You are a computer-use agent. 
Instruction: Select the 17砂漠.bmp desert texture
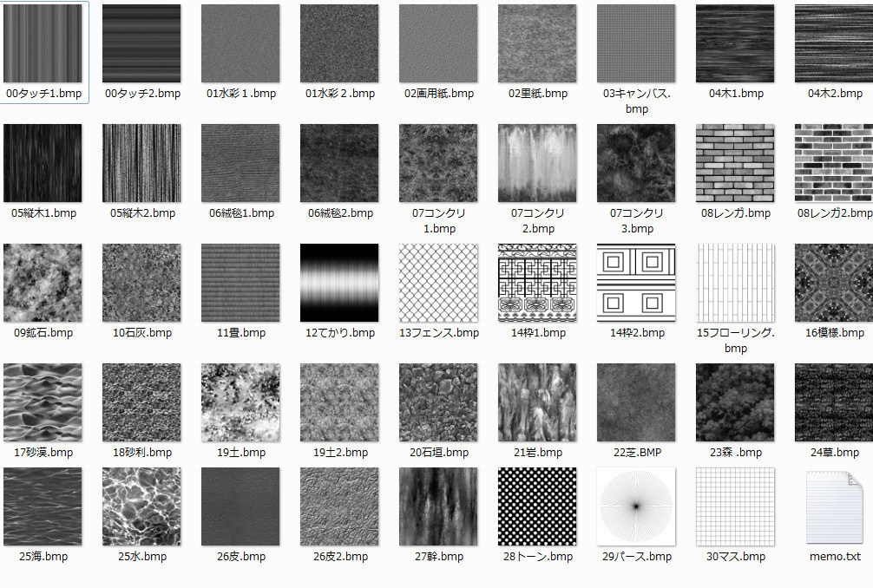point(43,402)
